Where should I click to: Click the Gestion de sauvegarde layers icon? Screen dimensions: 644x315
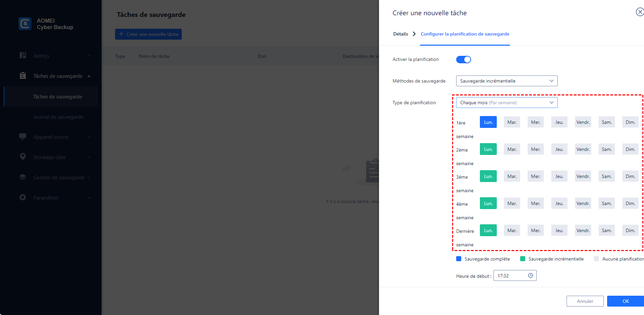tap(23, 177)
